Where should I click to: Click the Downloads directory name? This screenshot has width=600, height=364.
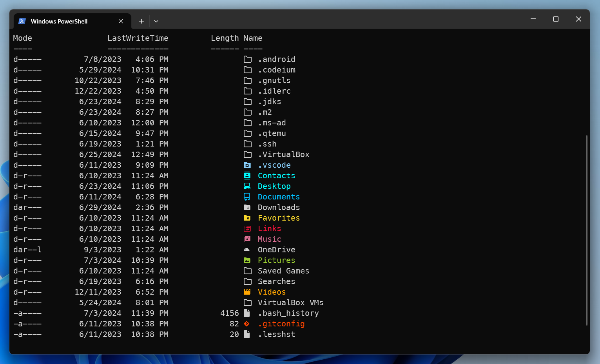point(279,207)
